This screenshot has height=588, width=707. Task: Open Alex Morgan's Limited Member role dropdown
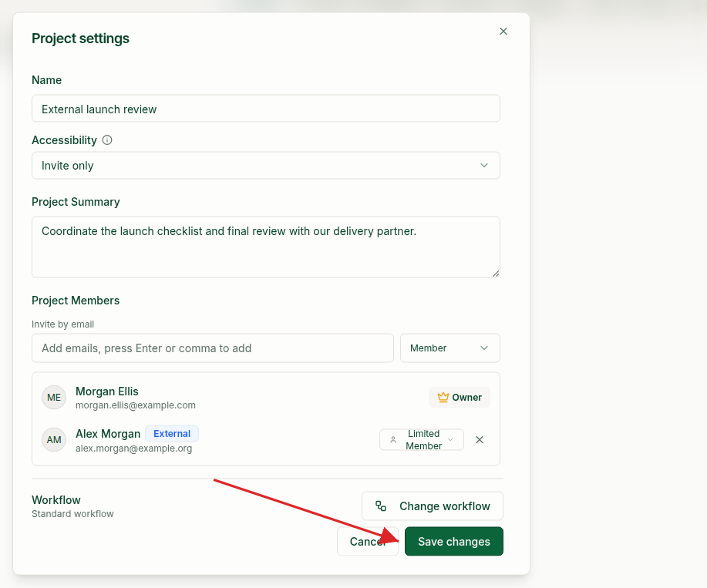point(422,440)
